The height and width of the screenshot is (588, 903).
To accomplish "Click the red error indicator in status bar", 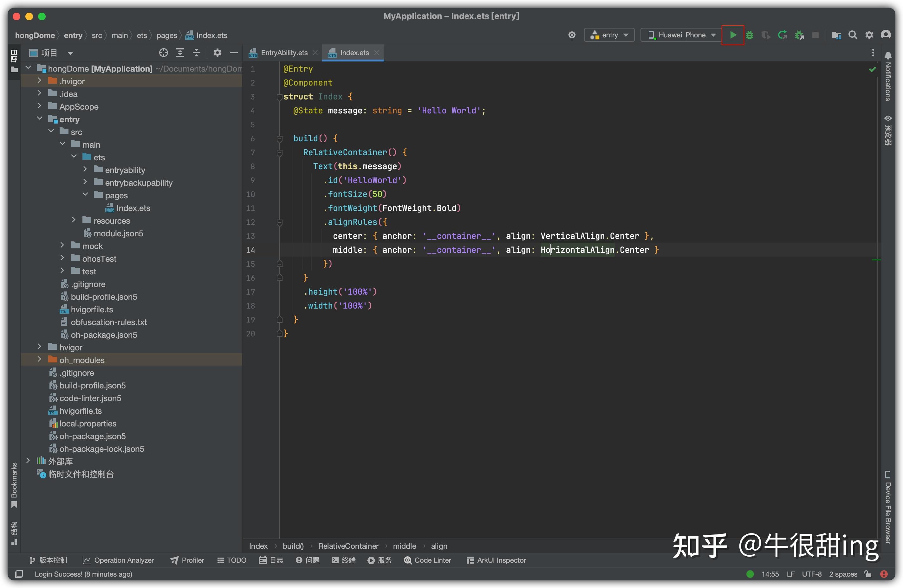I will [x=884, y=574].
